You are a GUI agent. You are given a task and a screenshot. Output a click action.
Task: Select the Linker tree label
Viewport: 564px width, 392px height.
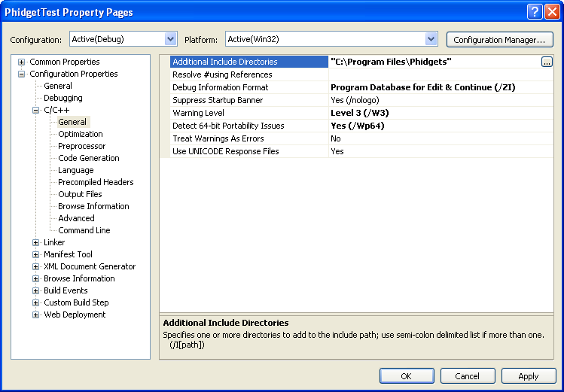(54, 242)
